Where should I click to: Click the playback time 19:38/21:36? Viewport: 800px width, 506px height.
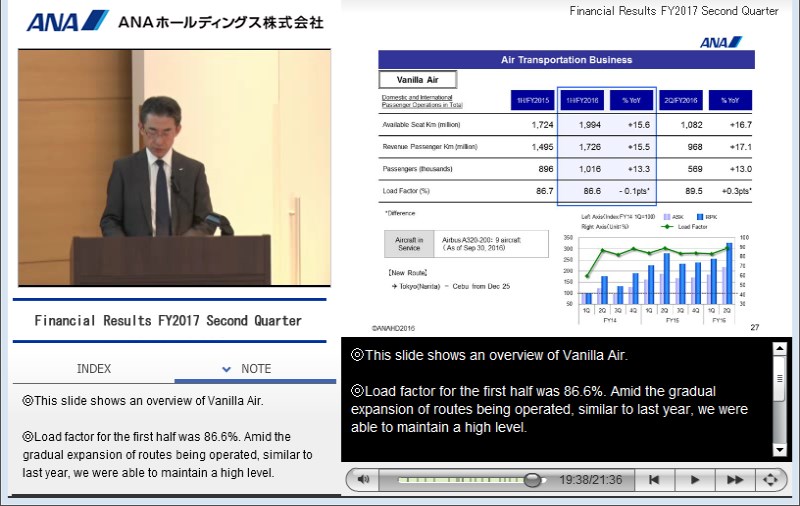(x=590, y=480)
